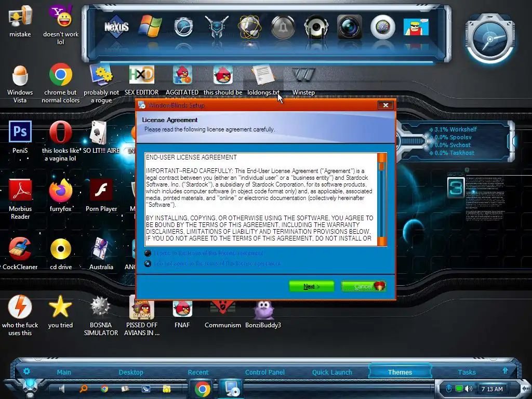This screenshot has width=532, height=399.
Task: Open the Quick Launch shelf tab
Action: [x=332, y=372]
